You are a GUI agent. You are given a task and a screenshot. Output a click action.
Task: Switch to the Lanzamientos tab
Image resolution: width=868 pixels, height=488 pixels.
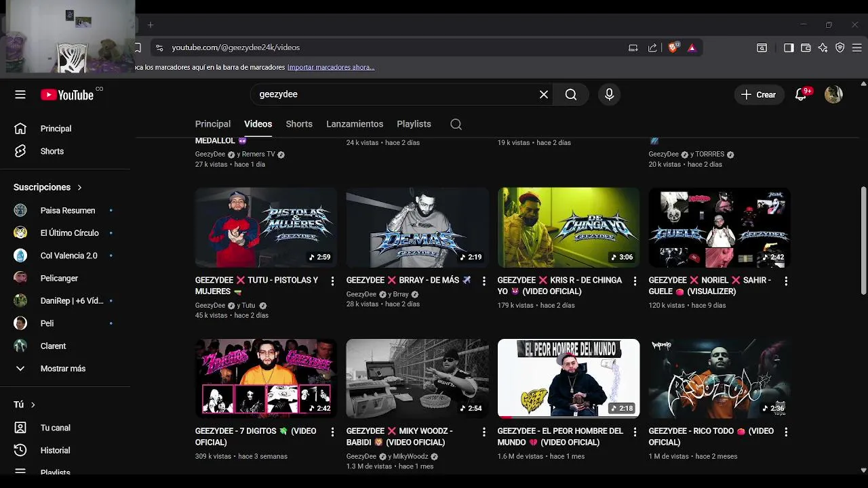coord(355,124)
